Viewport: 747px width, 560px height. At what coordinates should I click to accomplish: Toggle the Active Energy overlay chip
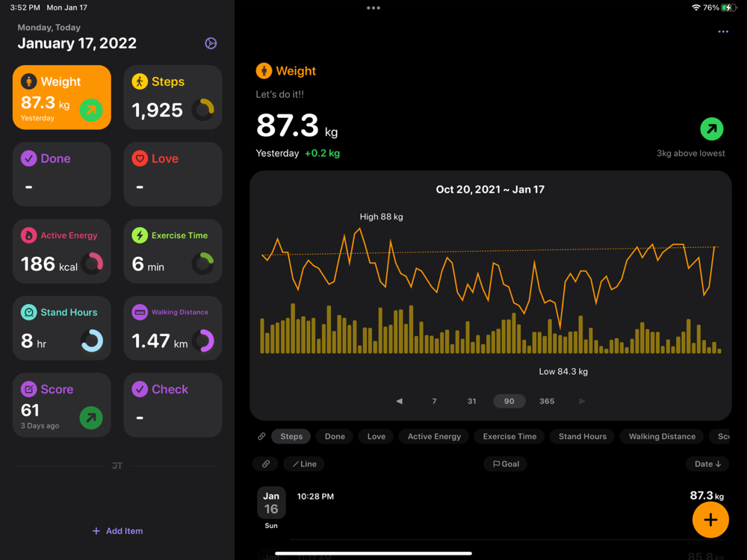434,436
